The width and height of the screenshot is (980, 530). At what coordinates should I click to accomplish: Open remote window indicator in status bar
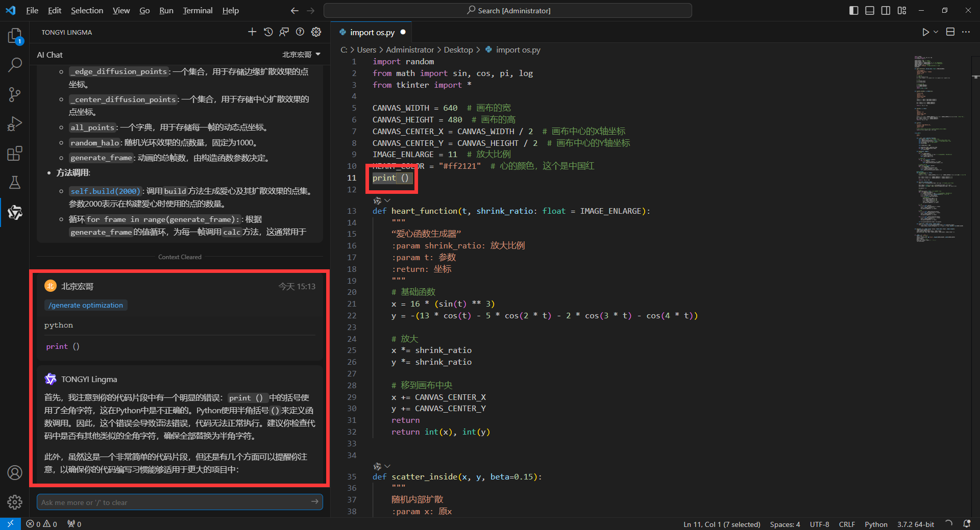[x=10, y=524]
